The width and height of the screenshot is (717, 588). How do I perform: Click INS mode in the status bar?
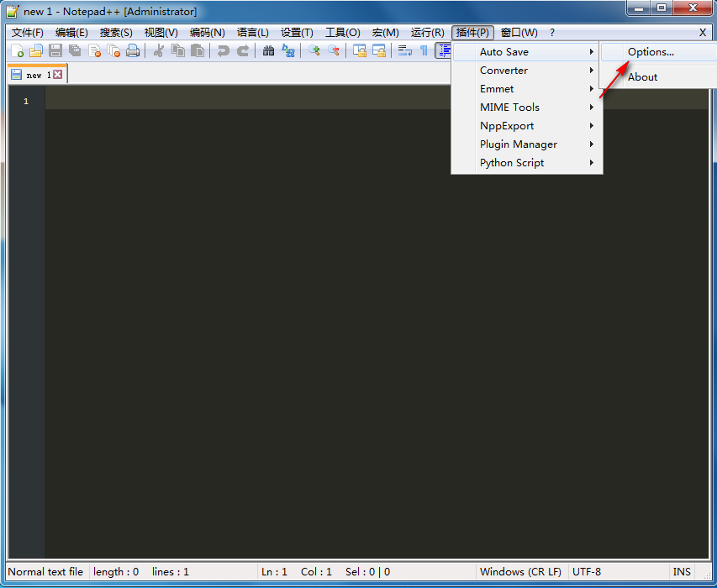[x=682, y=571]
